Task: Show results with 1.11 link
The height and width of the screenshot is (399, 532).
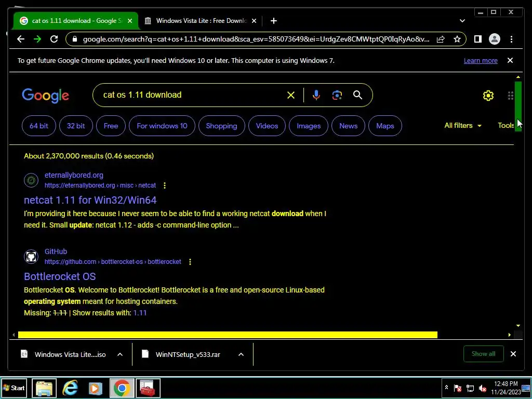Action: pos(140,313)
